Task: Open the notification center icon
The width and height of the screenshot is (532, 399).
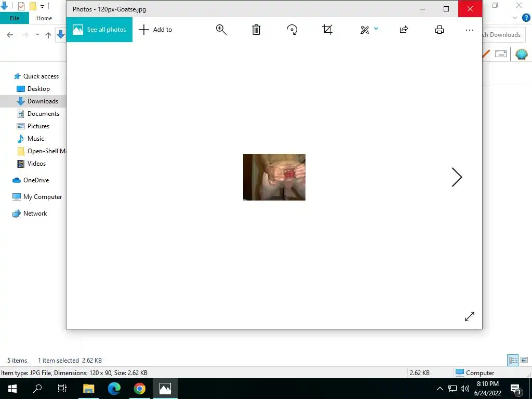Action: [516, 389]
